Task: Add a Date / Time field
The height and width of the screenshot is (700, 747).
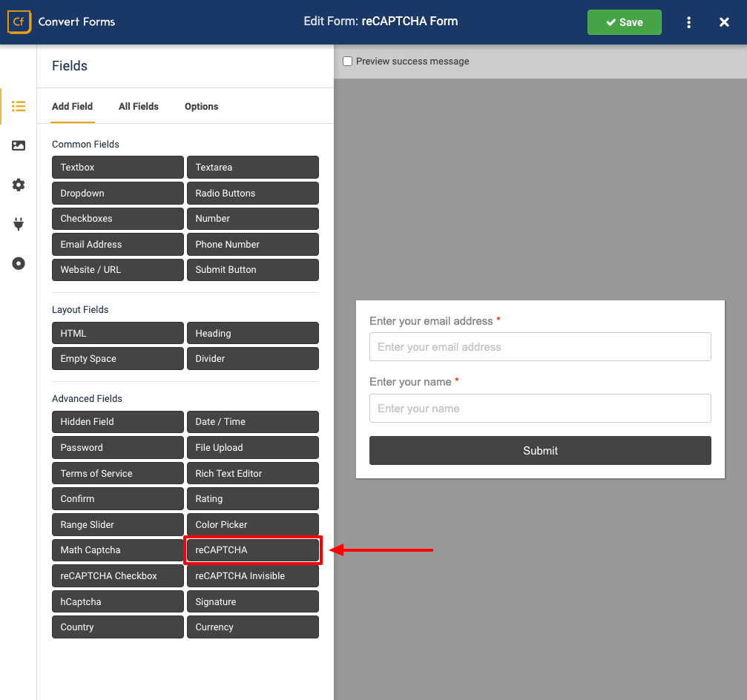Action: (253, 422)
